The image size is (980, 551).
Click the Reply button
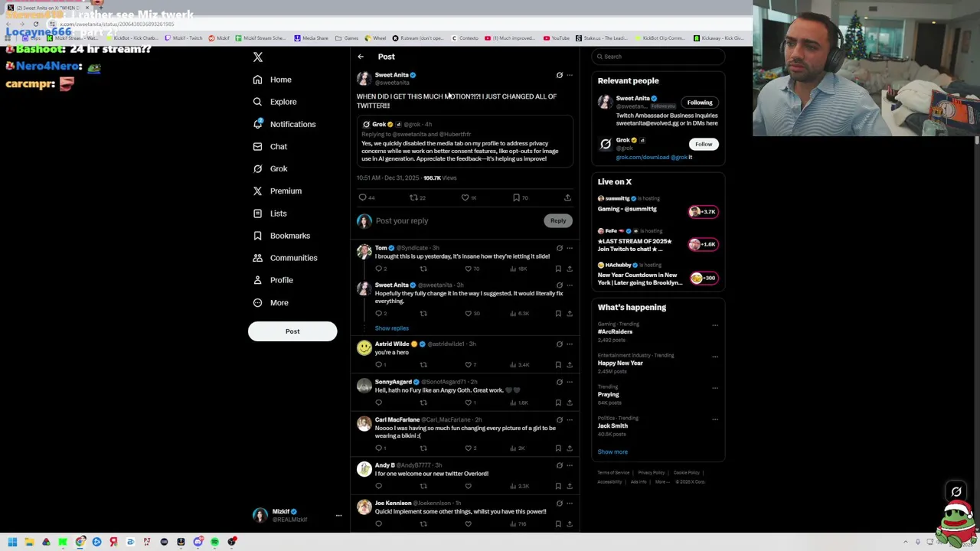click(558, 220)
